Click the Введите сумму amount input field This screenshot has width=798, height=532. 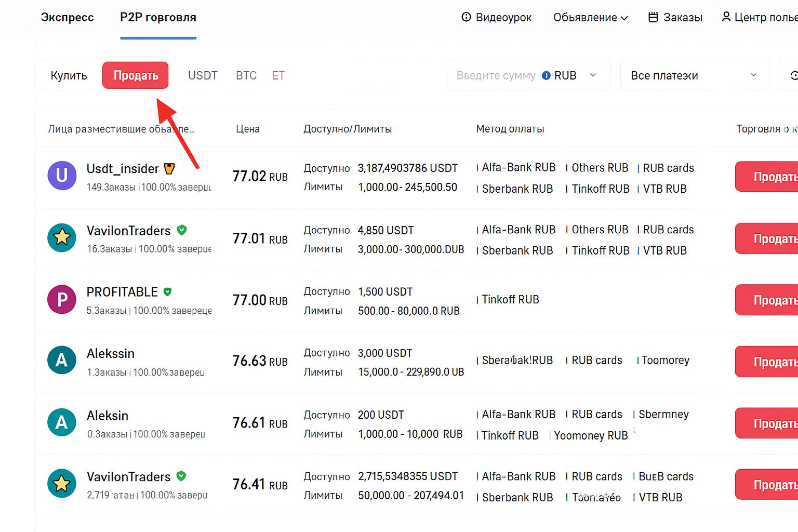point(496,75)
